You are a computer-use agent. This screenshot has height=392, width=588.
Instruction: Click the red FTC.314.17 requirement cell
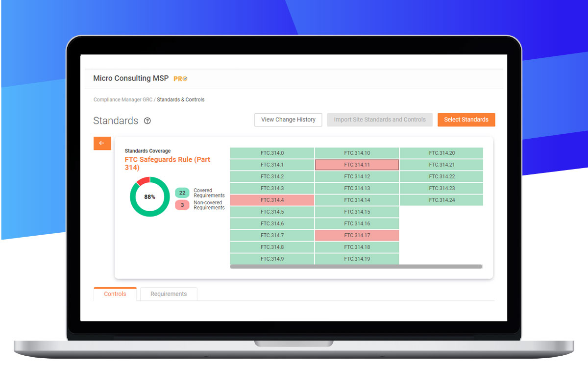(x=357, y=235)
